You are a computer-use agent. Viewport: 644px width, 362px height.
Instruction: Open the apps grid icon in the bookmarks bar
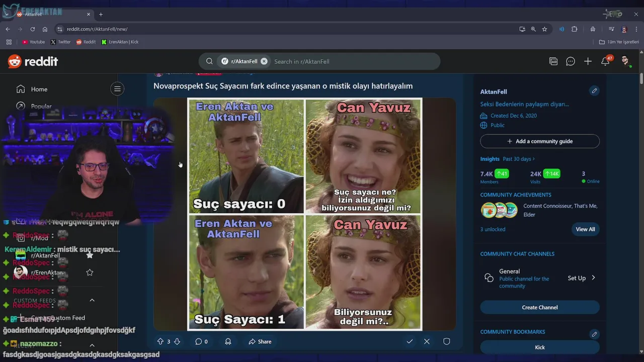click(9, 42)
